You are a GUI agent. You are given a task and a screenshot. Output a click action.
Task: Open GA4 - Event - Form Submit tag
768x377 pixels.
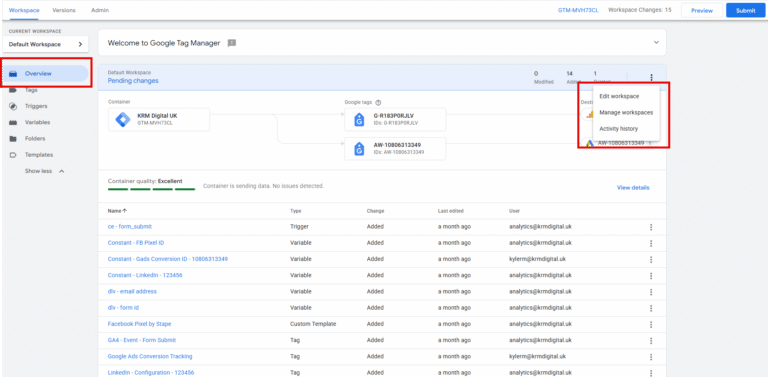click(142, 340)
